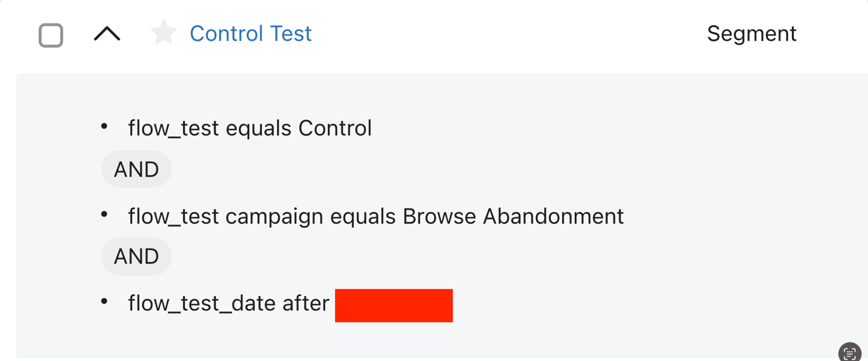Click the bullet before flow_test campaign condition
This screenshot has height=361, width=868.
(x=104, y=215)
